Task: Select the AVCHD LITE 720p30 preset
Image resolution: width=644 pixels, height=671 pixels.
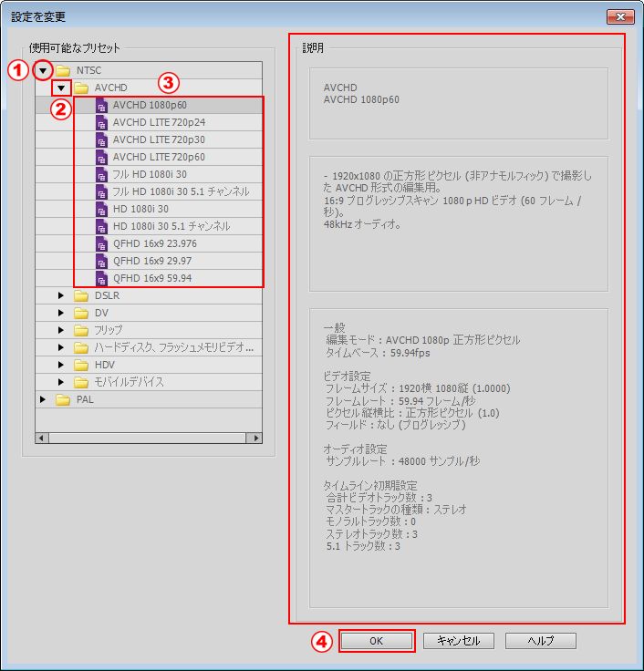Action: pyautogui.click(x=159, y=139)
